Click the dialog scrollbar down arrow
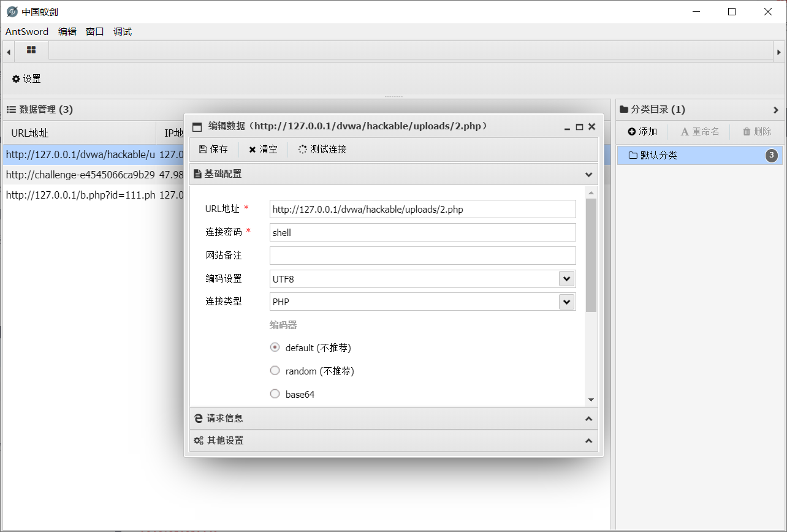Screen dimensions: 787x532 coord(591,400)
